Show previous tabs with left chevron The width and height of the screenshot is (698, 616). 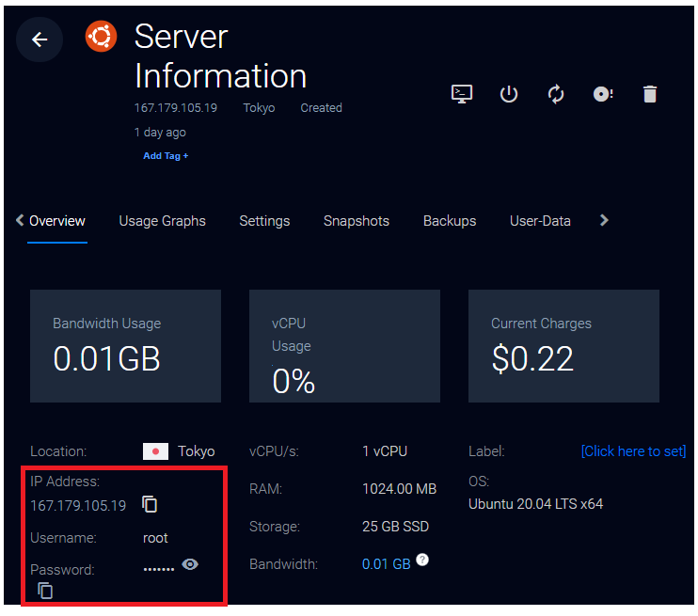point(20,220)
